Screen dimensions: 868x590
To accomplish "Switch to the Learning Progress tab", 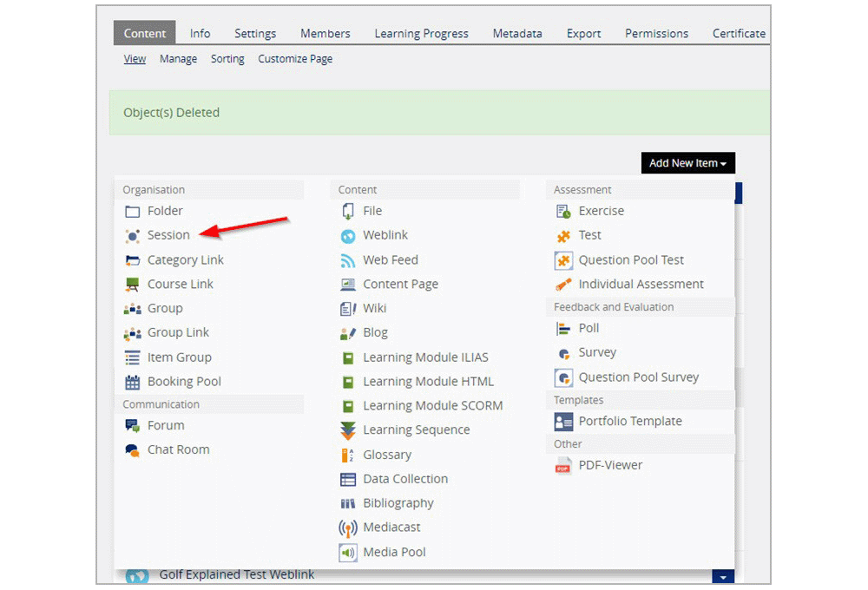I will tap(421, 34).
